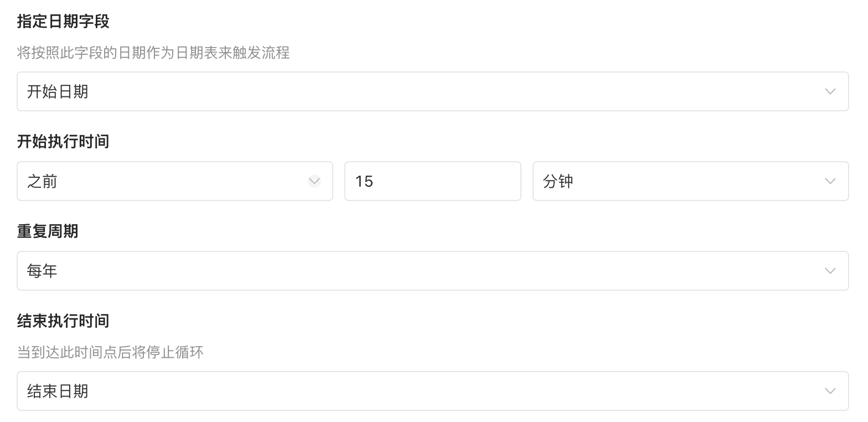868x422 pixels.
Task: Click the 结束执行时间 section label
Action: [63, 321]
